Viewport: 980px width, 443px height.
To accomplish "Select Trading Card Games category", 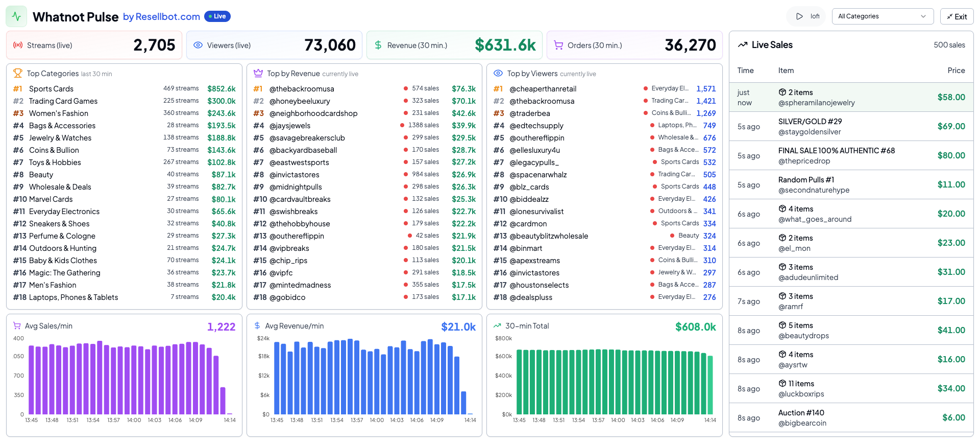I will pos(124,101).
